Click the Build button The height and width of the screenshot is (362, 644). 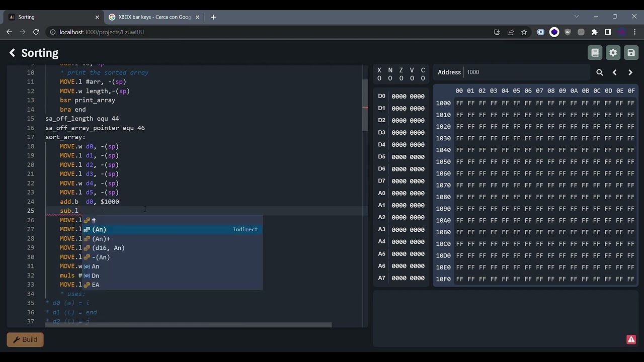coord(25,339)
